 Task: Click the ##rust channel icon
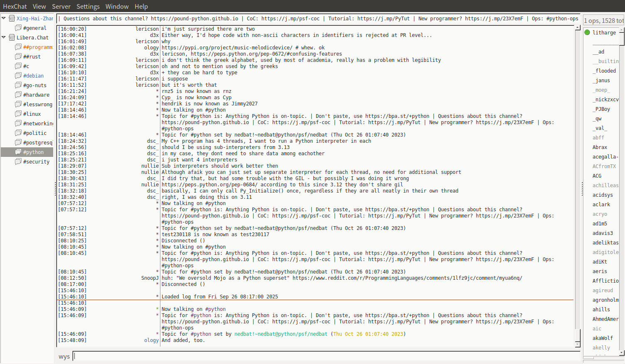pyautogui.click(x=18, y=56)
